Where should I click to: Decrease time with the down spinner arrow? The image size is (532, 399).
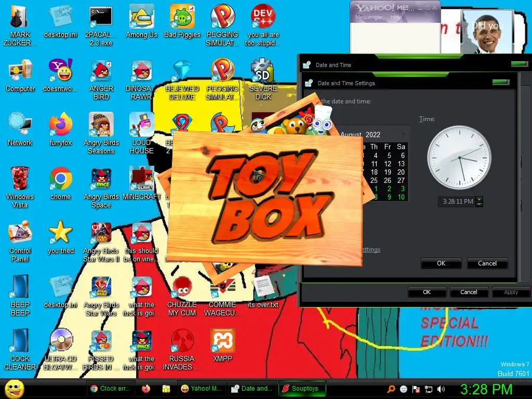point(479,204)
